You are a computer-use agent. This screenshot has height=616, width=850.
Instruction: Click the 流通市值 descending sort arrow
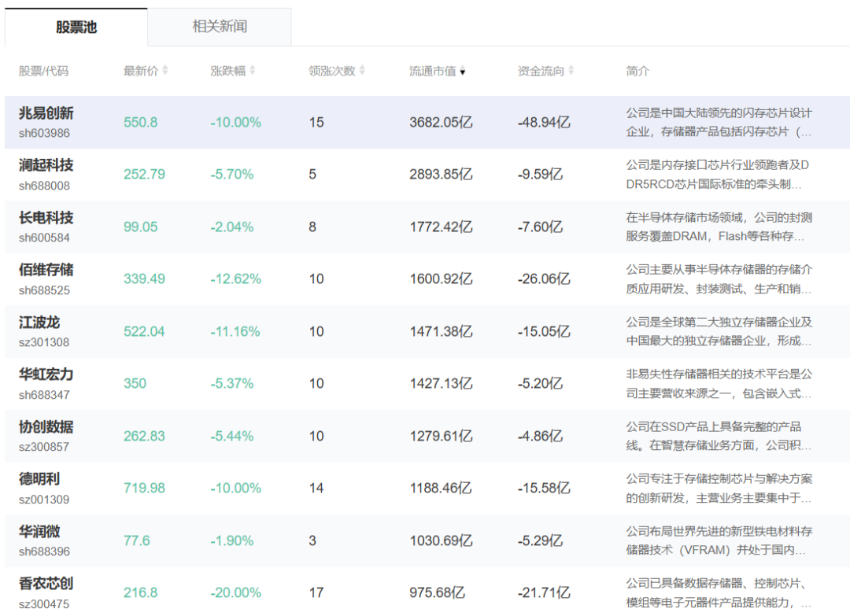(463, 71)
